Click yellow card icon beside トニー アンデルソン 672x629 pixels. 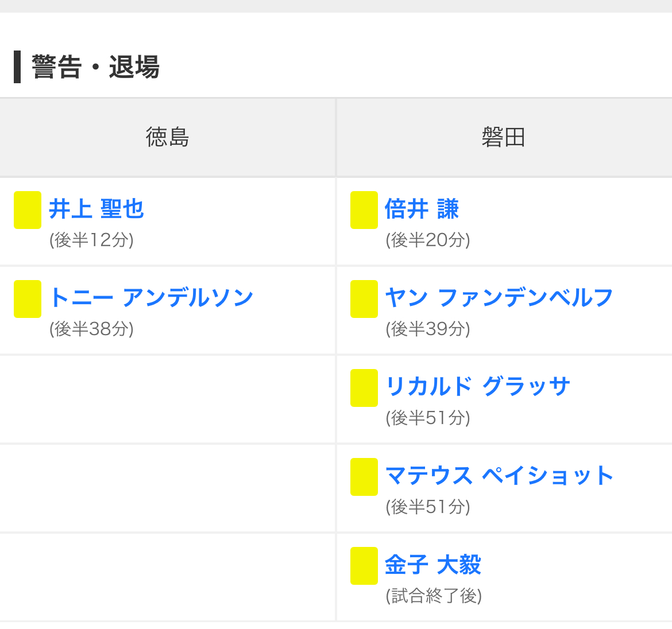click(x=28, y=299)
